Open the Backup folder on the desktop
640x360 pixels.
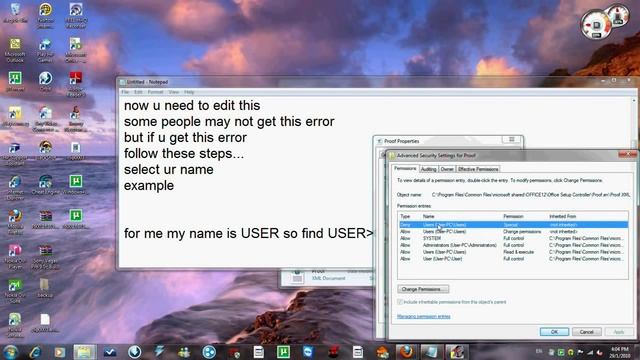click(x=45, y=288)
